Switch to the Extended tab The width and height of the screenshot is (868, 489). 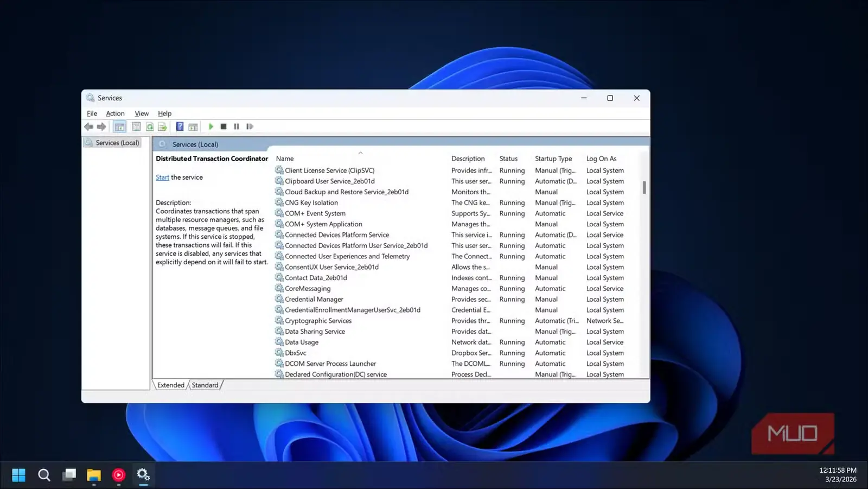point(171,385)
